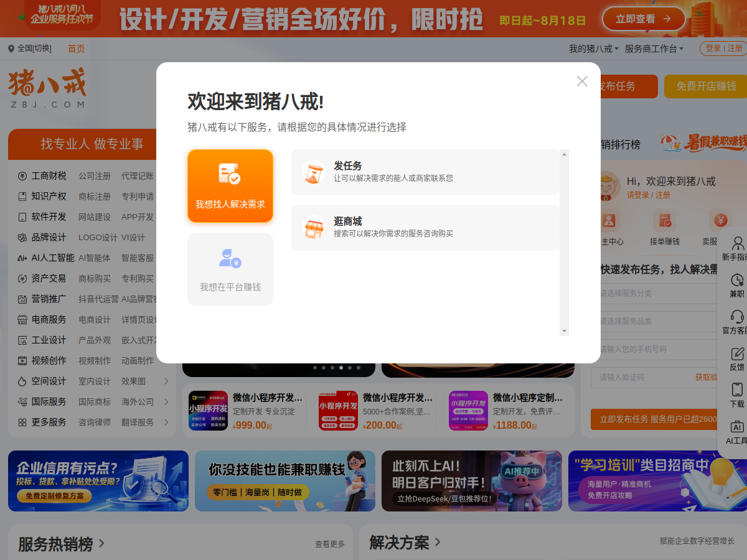The height and width of the screenshot is (560, 747).
Task: Click LOGO设计 link
Action: pos(98,237)
